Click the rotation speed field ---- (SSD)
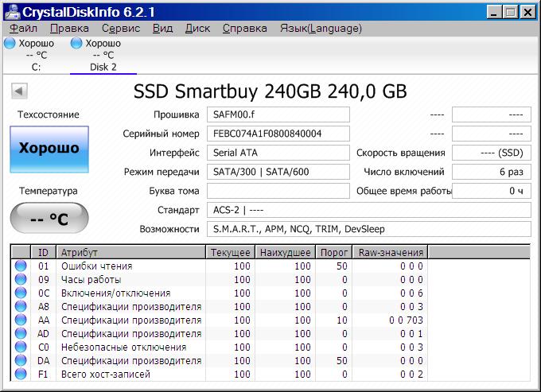The height and width of the screenshot is (392, 541). [492, 153]
